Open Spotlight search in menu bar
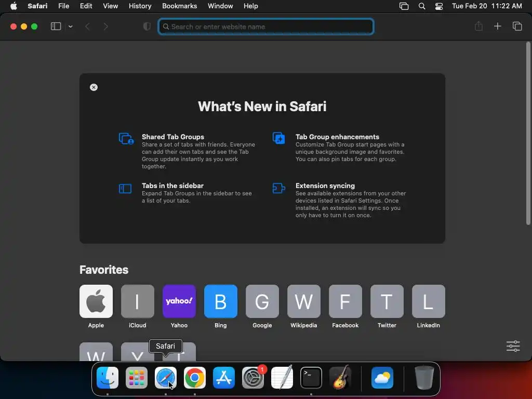The height and width of the screenshot is (399, 532). pyautogui.click(x=422, y=6)
